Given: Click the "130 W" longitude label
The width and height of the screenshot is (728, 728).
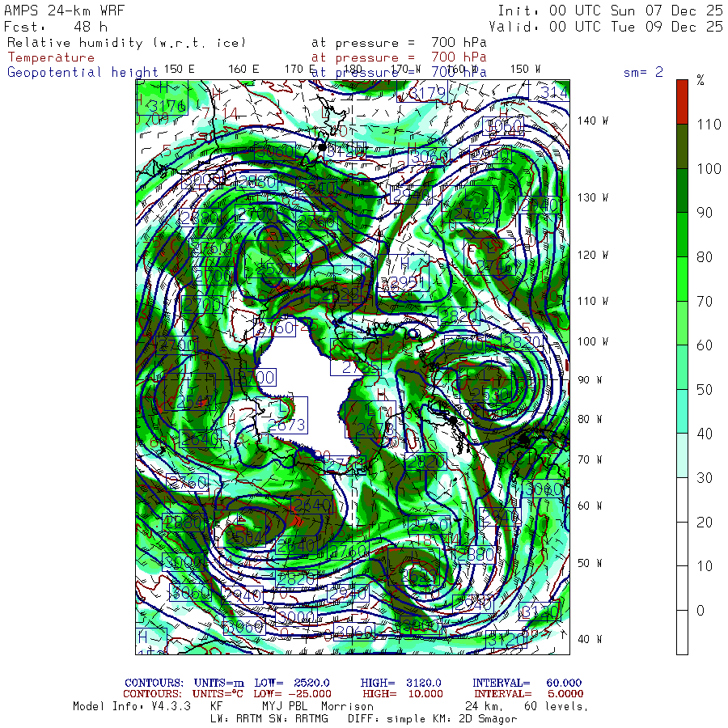Looking at the screenshot, I should click(592, 198).
